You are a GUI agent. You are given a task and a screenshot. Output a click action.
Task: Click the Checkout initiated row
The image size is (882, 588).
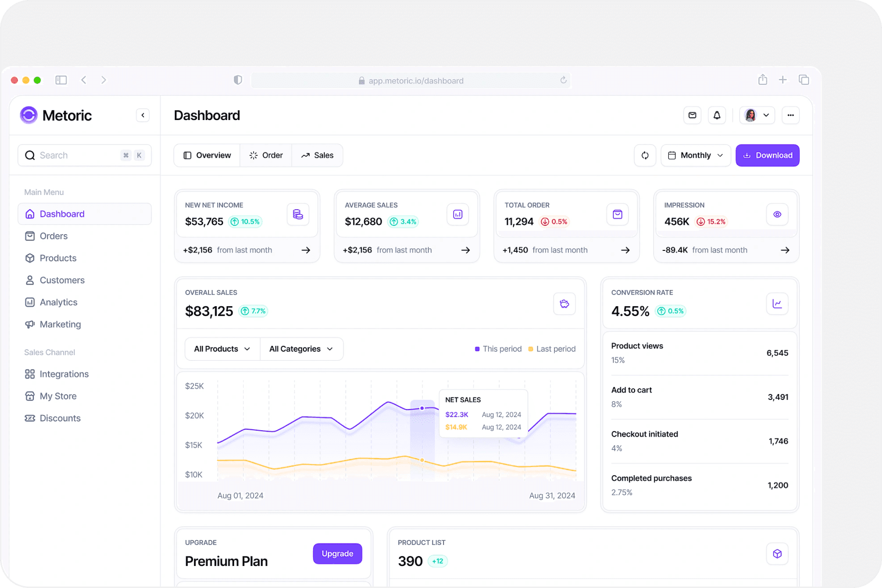coord(700,441)
